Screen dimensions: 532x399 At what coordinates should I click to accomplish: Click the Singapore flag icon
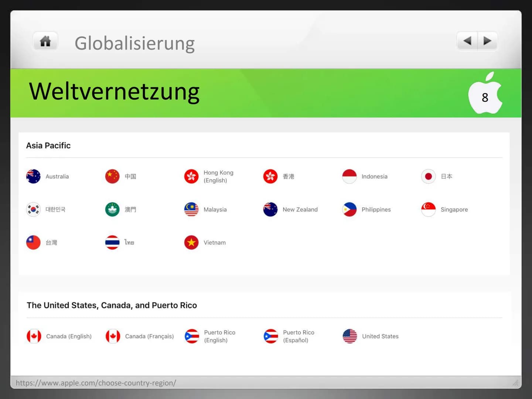(429, 209)
